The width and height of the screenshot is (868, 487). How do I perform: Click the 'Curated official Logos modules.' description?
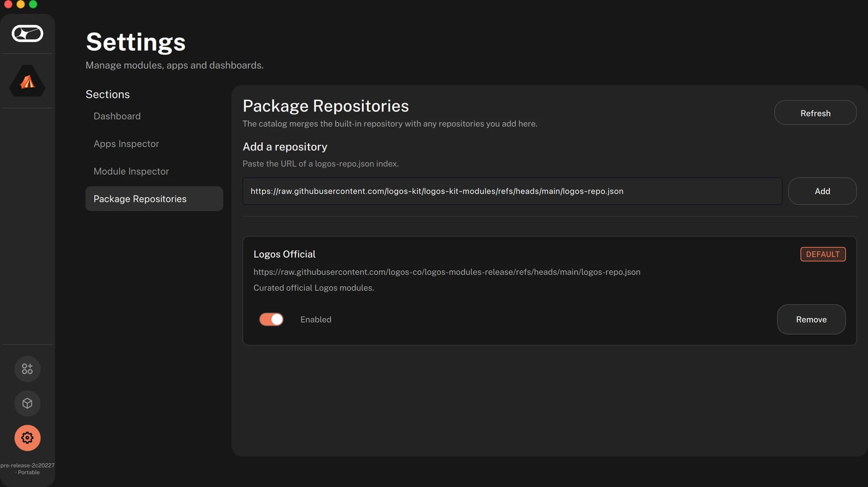point(313,288)
